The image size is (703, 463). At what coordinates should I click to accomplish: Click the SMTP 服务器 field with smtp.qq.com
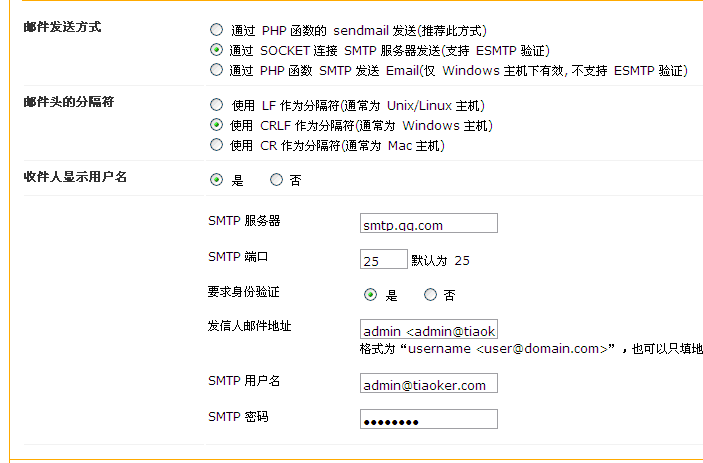429,223
